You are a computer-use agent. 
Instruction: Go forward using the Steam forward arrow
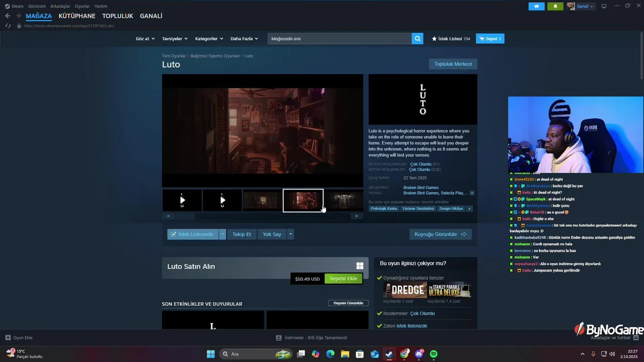point(18,16)
